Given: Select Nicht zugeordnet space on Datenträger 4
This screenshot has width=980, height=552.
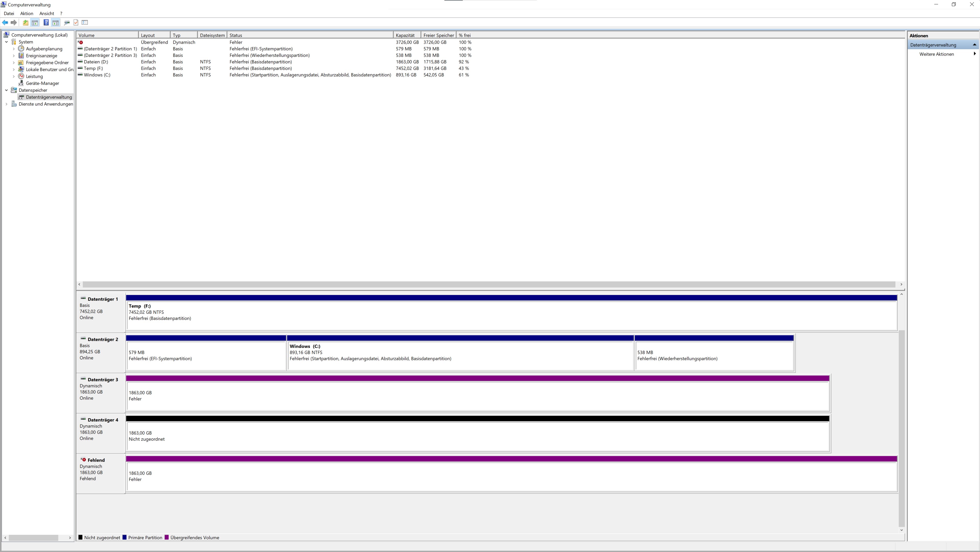Looking at the screenshot, I should 478,433.
